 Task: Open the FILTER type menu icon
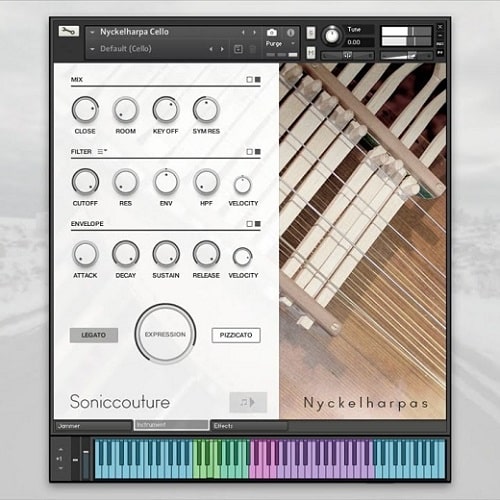(x=102, y=152)
